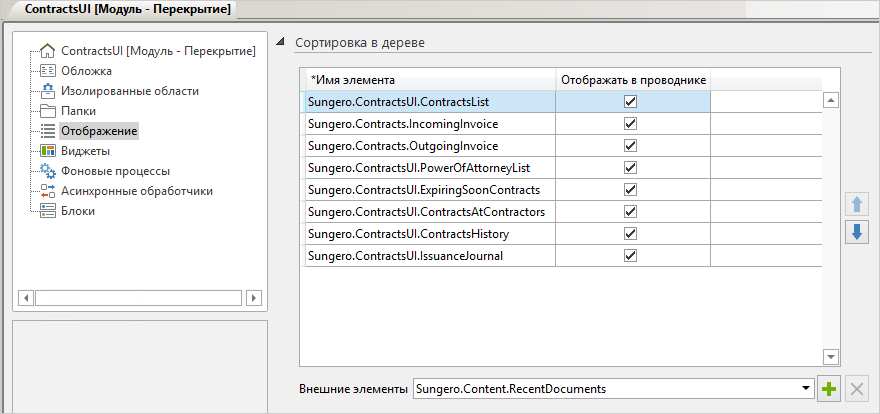
Task: Click the Изолированные области icon
Action: click(47, 91)
